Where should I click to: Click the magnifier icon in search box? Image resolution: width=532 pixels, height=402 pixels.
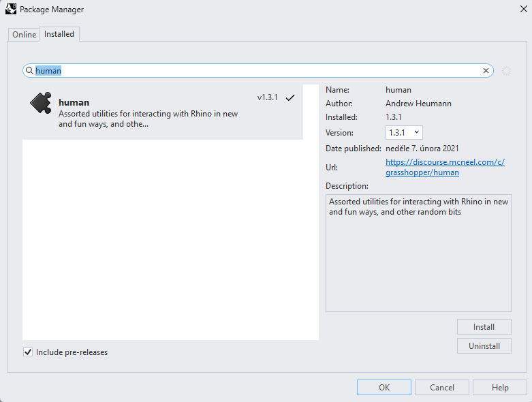click(29, 71)
